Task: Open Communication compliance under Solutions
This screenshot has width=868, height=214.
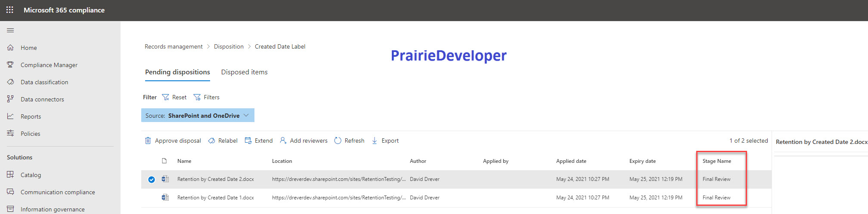Action: [x=58, y=192]
